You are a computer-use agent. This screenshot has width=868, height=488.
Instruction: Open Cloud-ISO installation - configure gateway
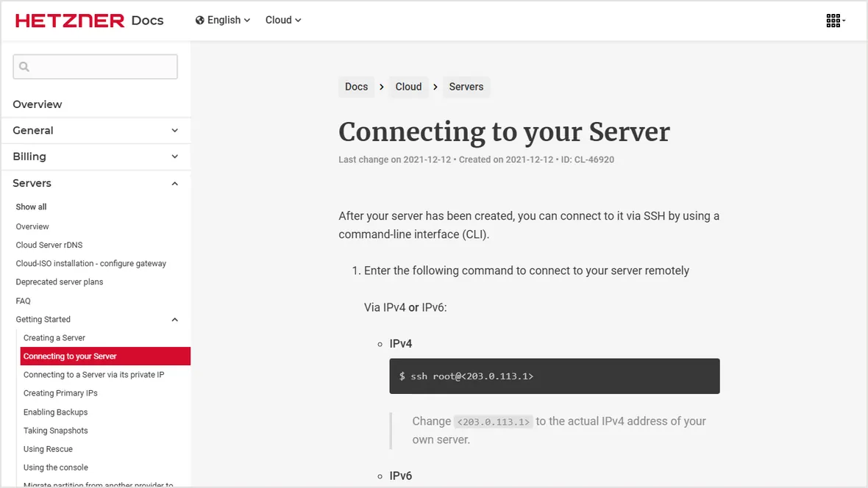pos(90,263)
